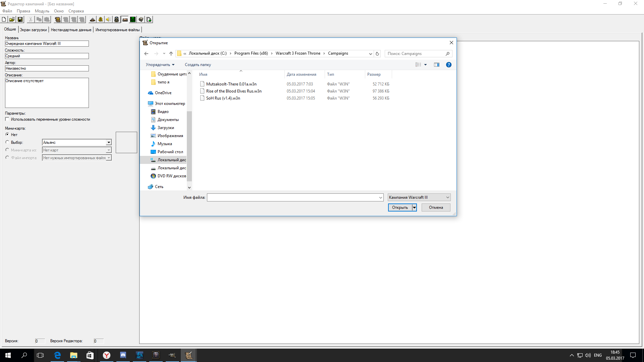This screenshot has width=644, height=362.
Task: Open Discord from the taskbar
Action: coord(123,355)
